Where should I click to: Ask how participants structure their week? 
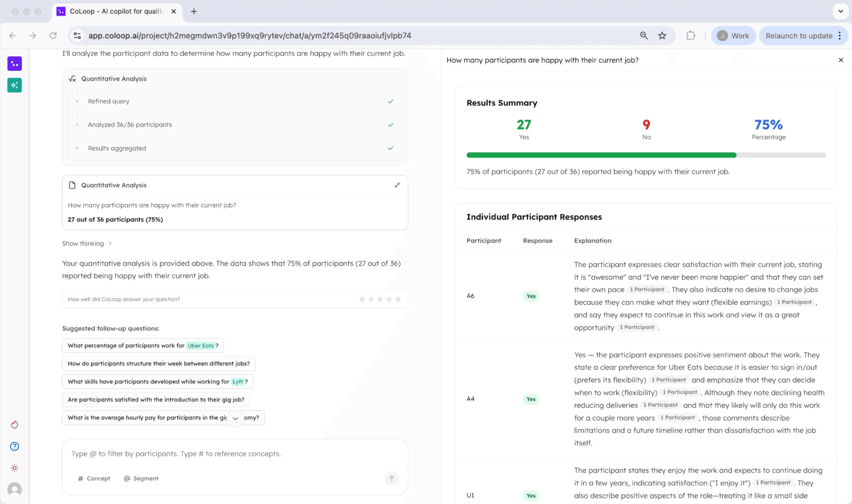(158, 363)
